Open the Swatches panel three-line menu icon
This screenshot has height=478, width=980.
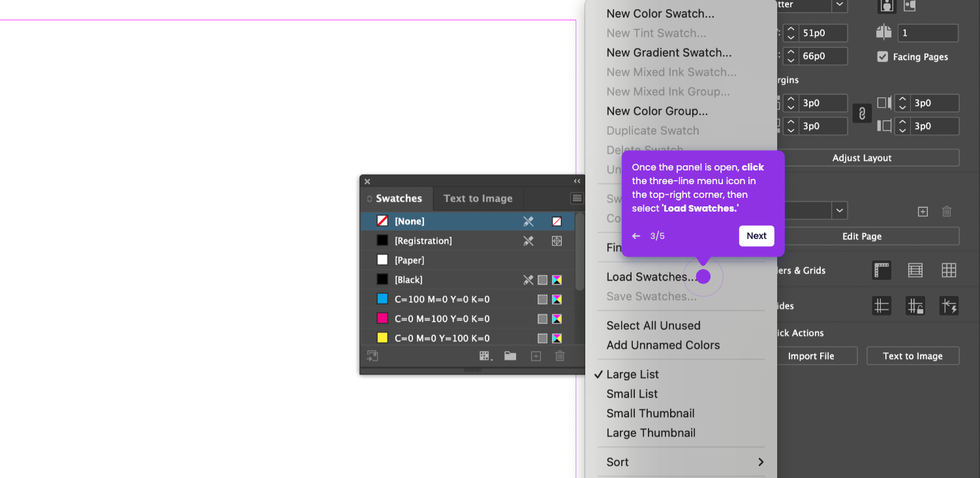point(577,199)
